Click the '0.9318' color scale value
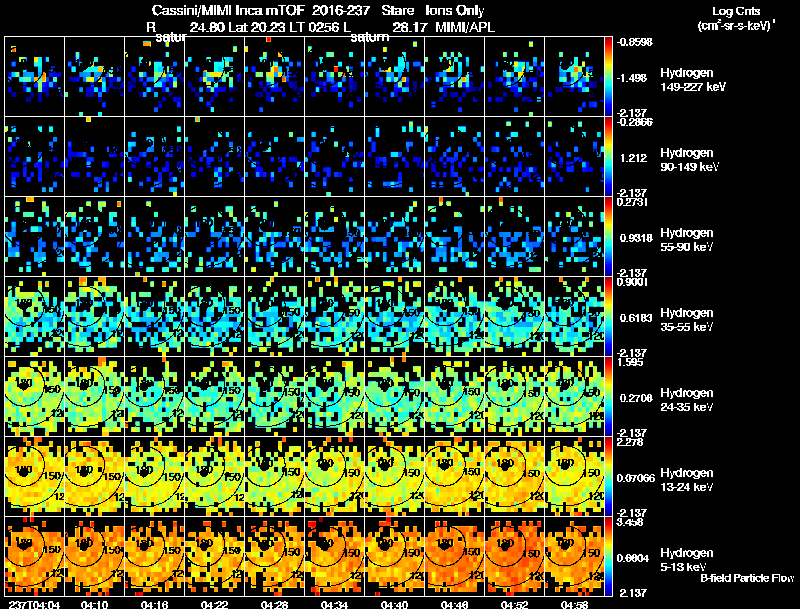The image size is (800, 609). pyautogui.click(x=636, y=238)
